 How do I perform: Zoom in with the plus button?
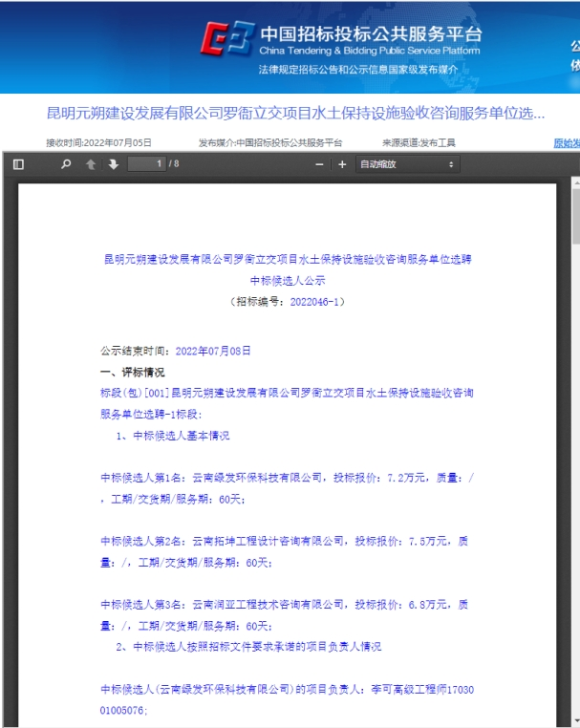tap(342, 164)
